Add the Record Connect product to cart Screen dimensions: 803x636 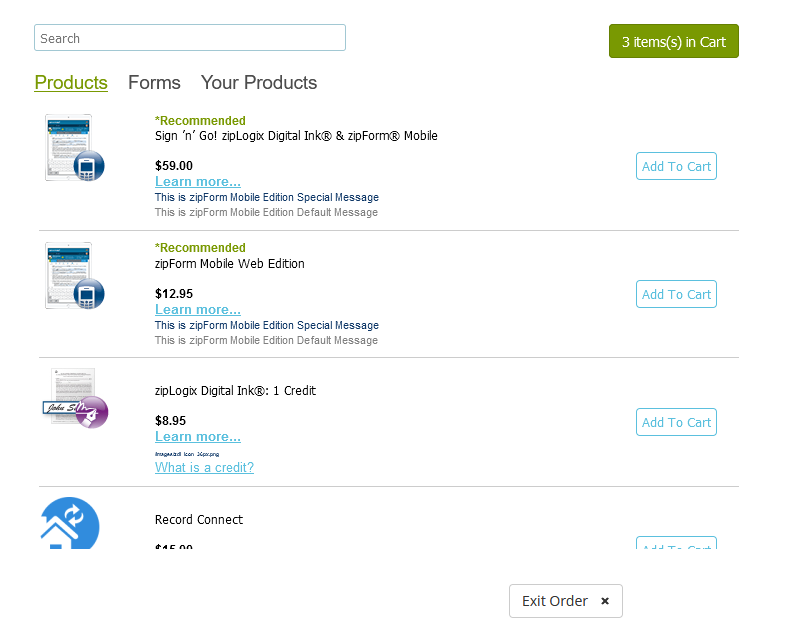[676, 545]
